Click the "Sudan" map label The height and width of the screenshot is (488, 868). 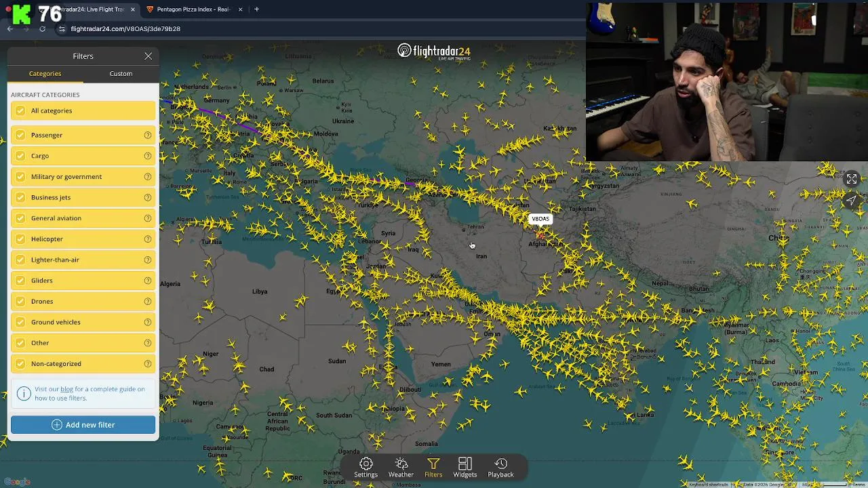(337, 361)
